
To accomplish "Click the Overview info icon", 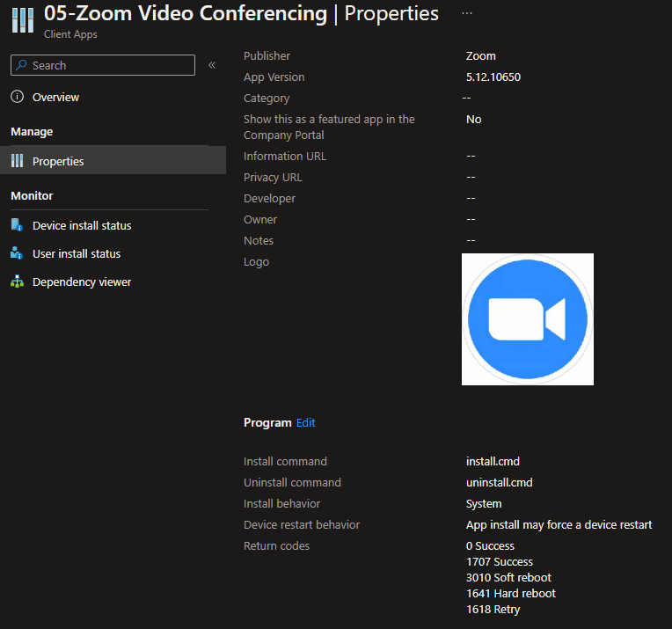I will 17,97.
